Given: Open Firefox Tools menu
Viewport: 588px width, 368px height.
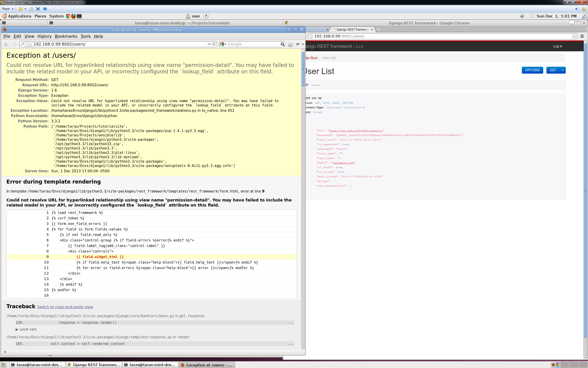Looking at the screenshot, I should 85,36.
